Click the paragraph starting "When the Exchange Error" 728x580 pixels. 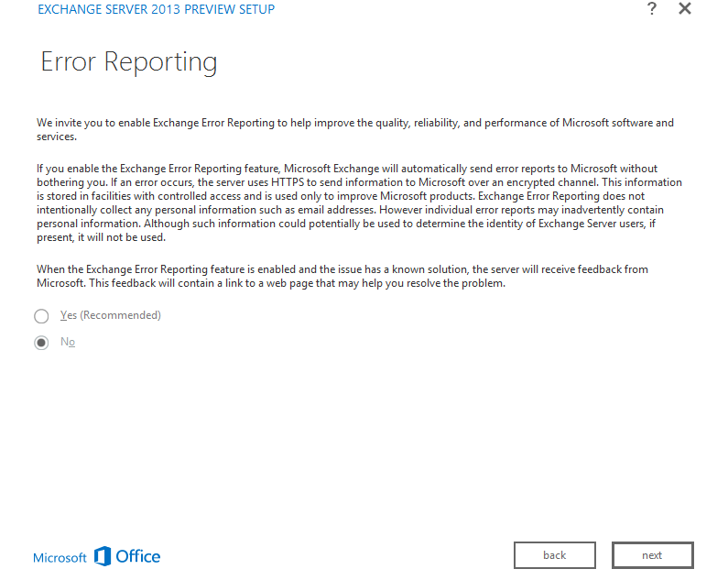pos(348,276)
